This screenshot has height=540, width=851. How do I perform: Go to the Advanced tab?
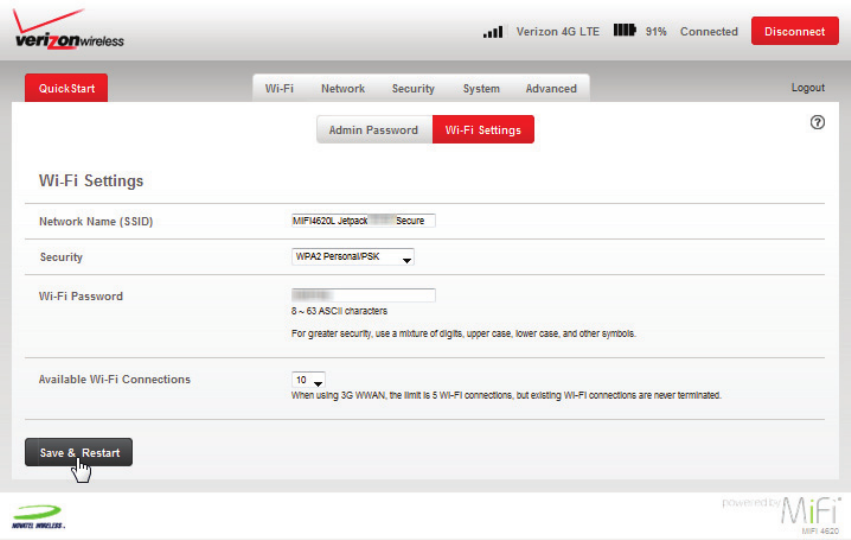[551, 88]
